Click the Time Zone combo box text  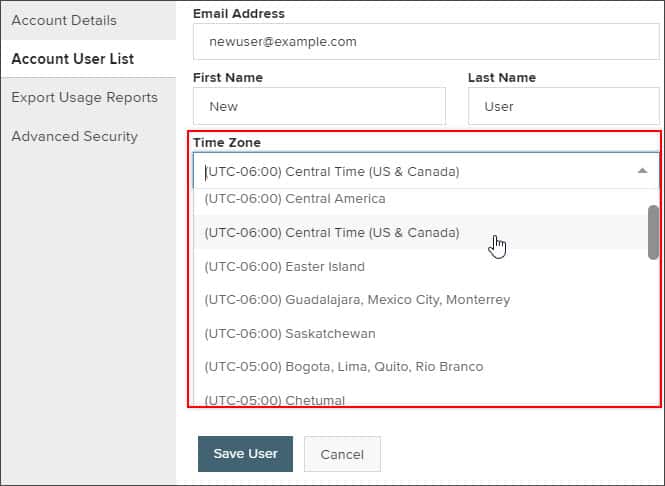pos(332,171)
